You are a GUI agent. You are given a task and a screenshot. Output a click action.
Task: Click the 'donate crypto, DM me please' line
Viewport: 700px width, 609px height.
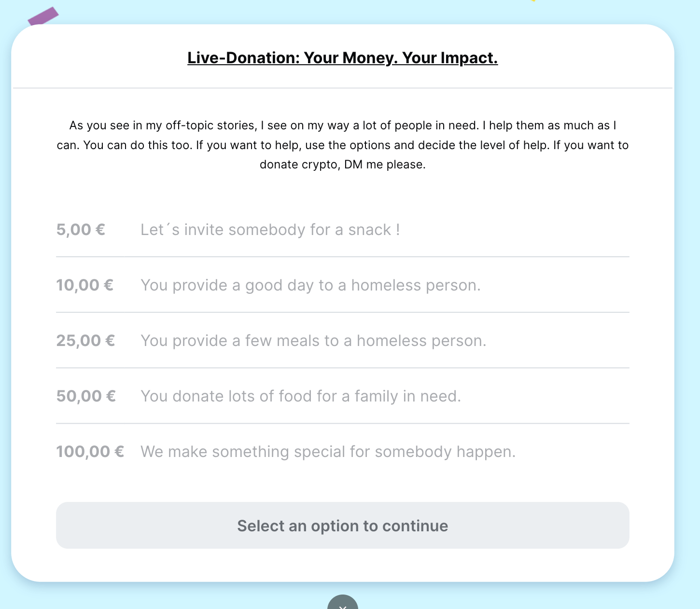click(342, 165)
